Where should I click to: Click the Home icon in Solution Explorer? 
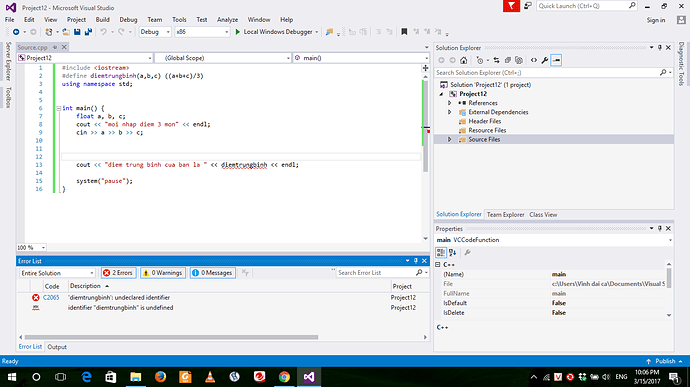pos(463,60)
